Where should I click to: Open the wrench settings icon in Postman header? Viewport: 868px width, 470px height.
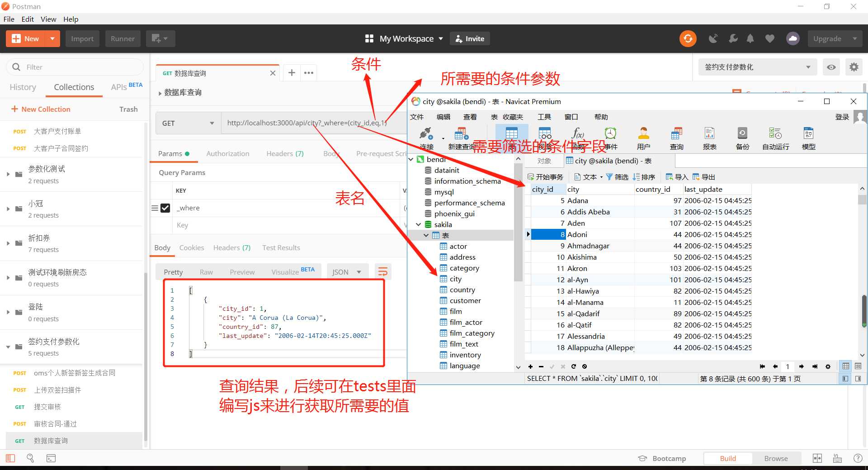733,39
